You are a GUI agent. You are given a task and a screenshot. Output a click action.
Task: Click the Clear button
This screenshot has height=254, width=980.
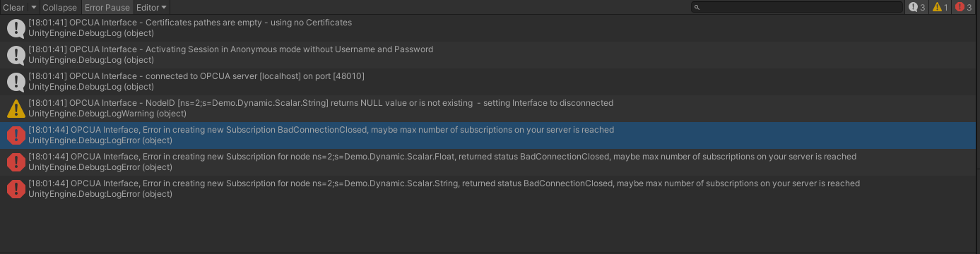13,7
